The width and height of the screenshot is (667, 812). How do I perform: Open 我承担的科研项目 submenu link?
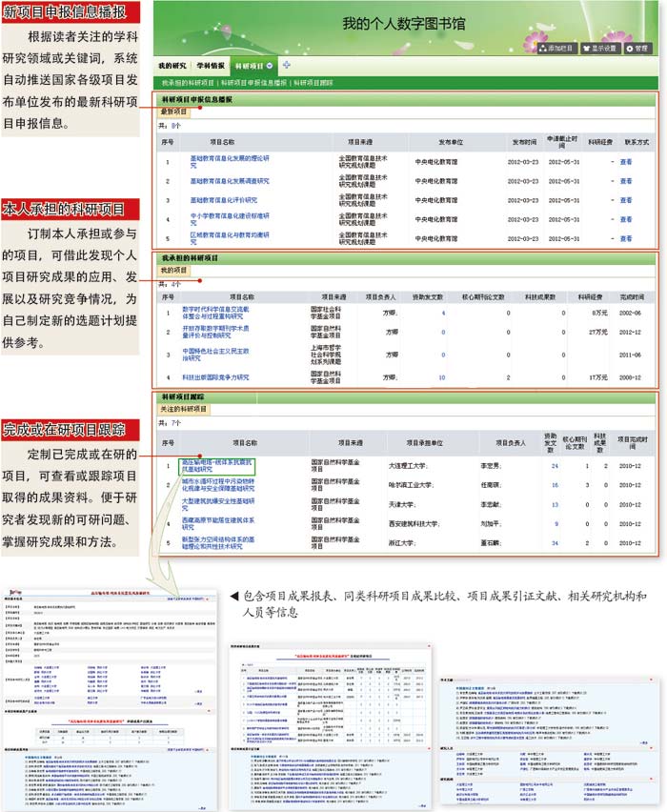tap(188, 83)
